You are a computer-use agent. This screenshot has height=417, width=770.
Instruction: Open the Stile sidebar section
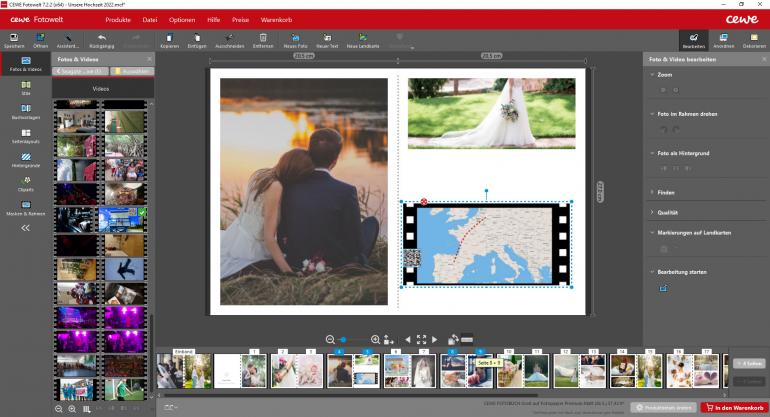coord(26,88)
